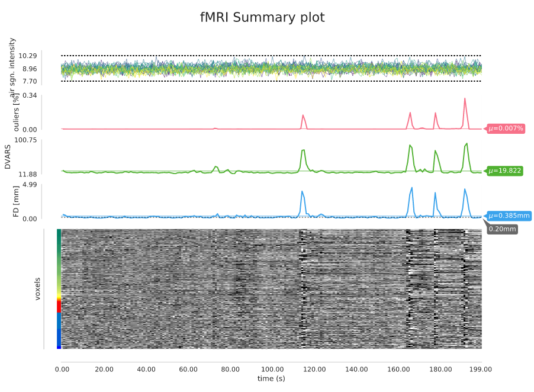Screen dimensions: 534x392
Task: Click the voxels label beside the carpet plot
Action: [x=37, y=288]
